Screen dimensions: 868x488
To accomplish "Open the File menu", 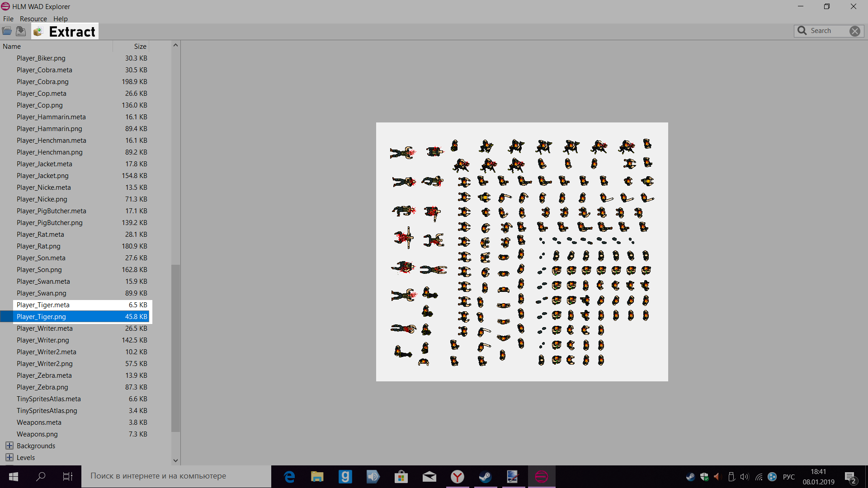I will click(x=8, y=19).
